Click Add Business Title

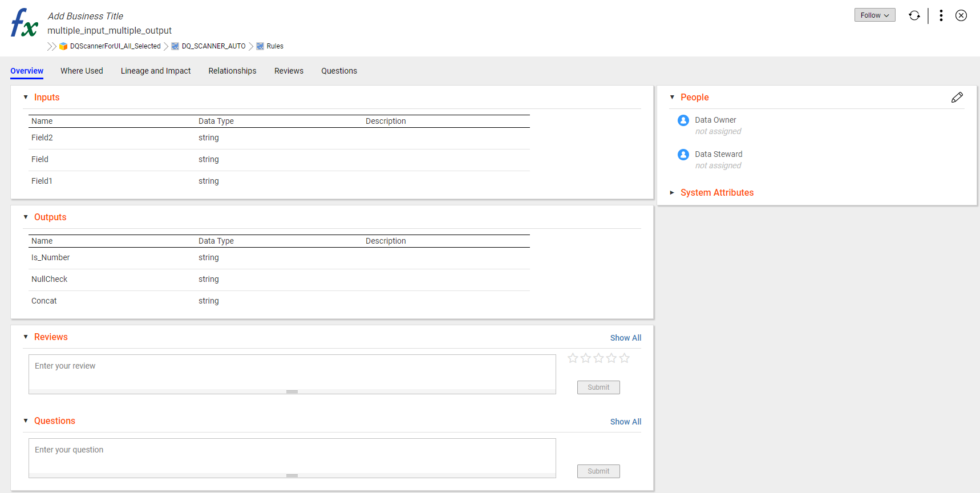click(x=86, y=16)
